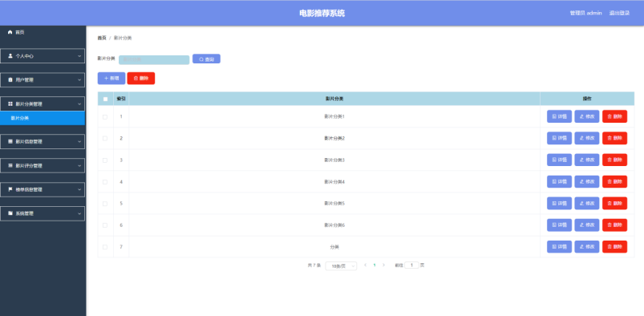This screenshot has height=316, width=644.
Task: Check the box for index 5 row
Action: (105, 204)
